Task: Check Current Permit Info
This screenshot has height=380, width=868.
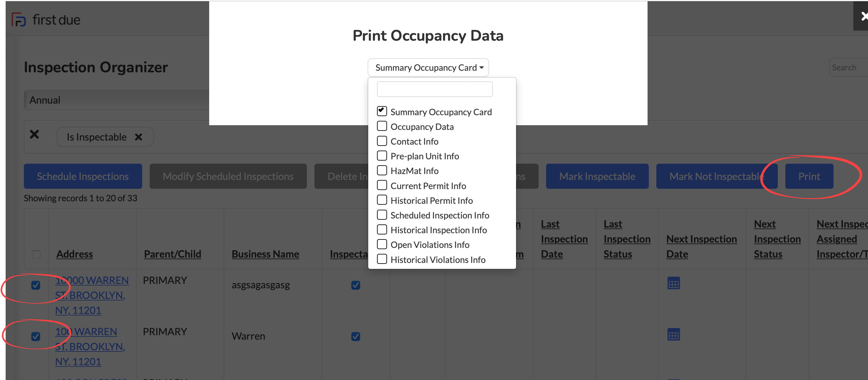Action: (x=382, y=185)
